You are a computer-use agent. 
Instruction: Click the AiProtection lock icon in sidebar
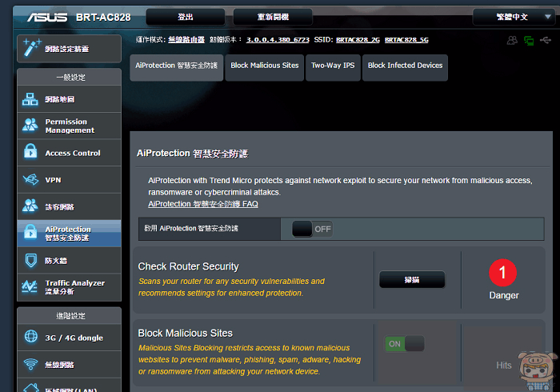click(x=30, y=232)
